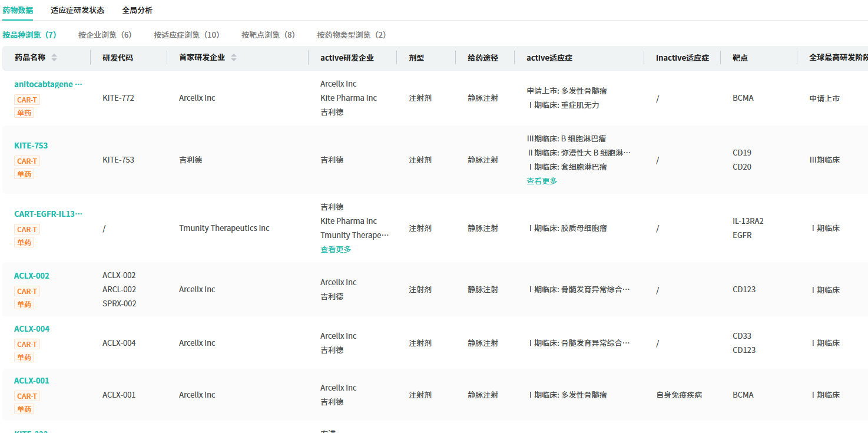This screenshot has height=433, width=868.
Task: Click the CD33 target
Action: (x=742, y=336)
